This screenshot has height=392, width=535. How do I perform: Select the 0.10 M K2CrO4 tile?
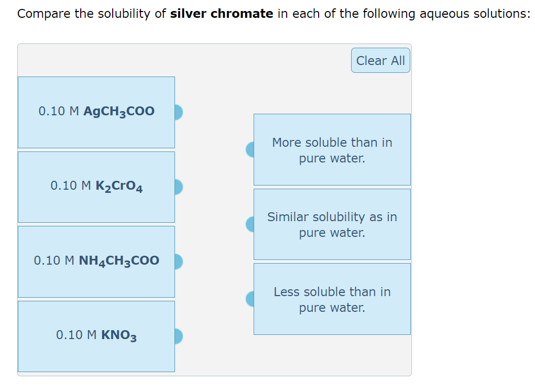point(96,187)
